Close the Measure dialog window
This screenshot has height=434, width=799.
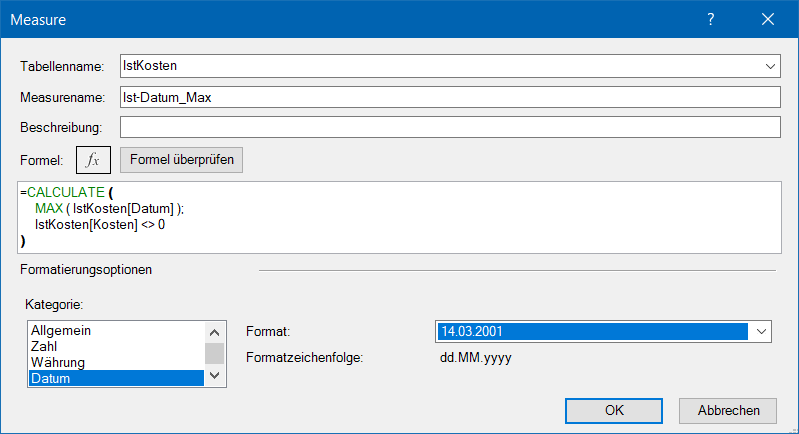[x=768, y=19]
